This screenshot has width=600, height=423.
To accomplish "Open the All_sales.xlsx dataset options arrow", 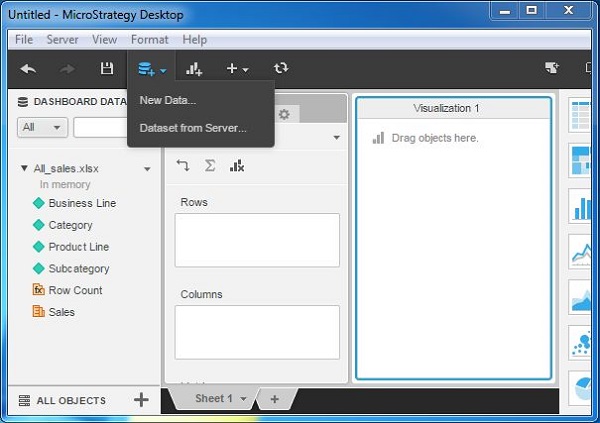I will pyautogui.click(x=147, y=169).
